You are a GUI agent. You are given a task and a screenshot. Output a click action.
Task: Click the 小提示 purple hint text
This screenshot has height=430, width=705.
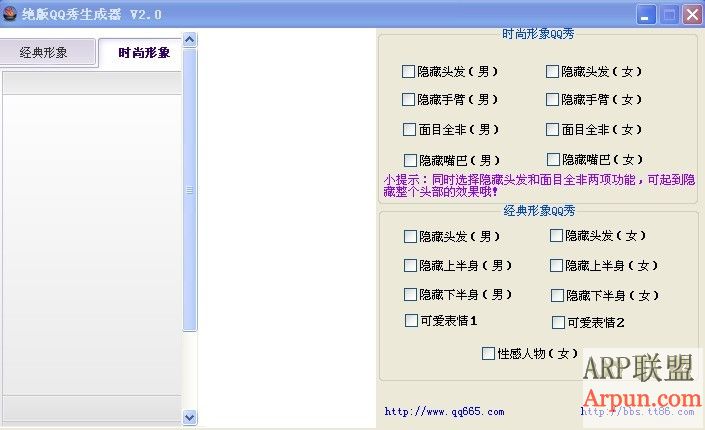coord(539,186)
